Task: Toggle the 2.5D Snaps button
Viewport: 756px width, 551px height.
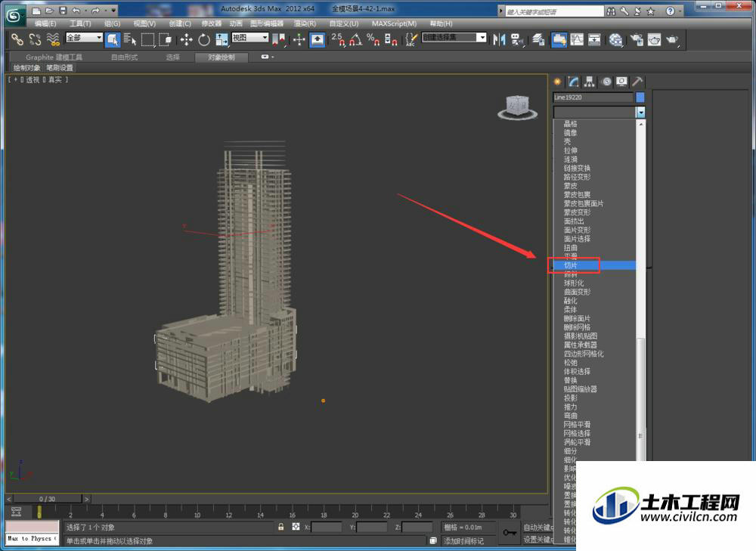Action: 338,39
